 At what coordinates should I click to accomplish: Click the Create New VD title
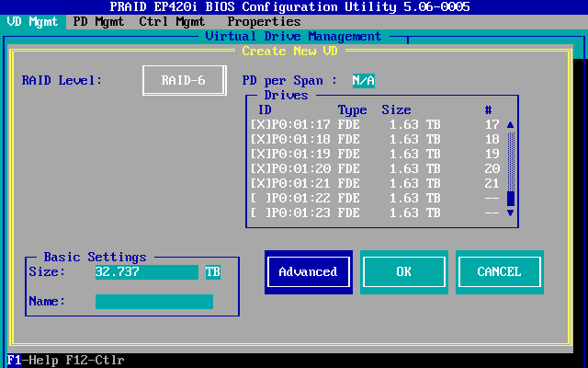(x=290, y=51)
